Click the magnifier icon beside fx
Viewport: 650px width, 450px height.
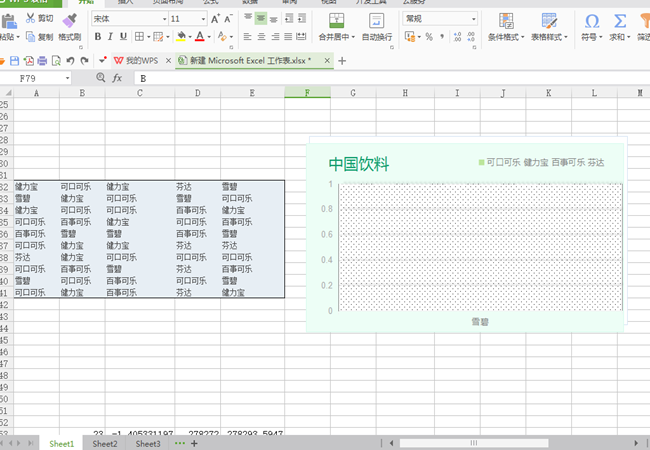coord(101,77)
